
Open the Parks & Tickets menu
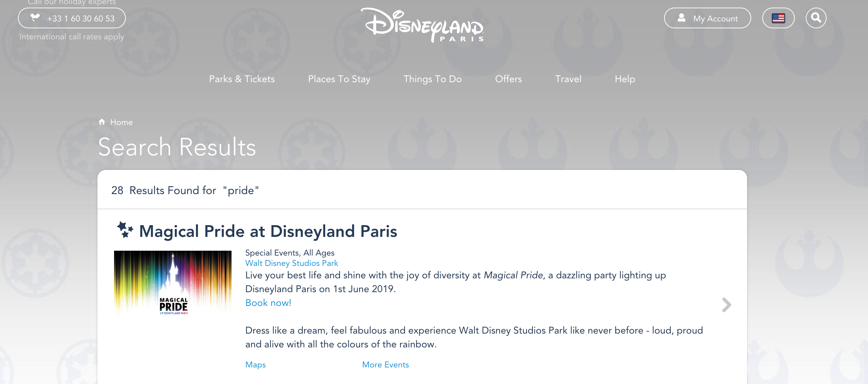click(x=242, y=79)
